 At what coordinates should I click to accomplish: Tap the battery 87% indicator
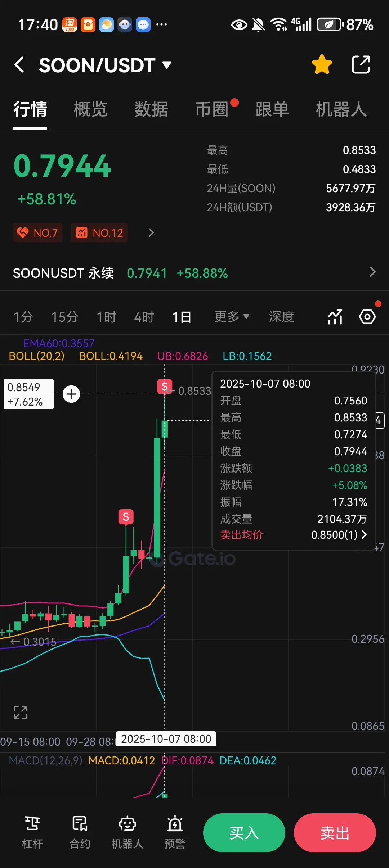345,25
